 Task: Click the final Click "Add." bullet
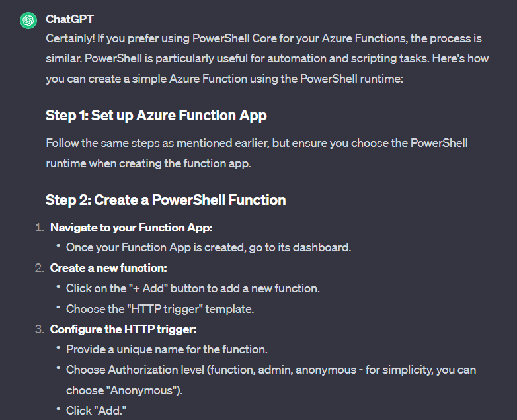coord(96,411)
